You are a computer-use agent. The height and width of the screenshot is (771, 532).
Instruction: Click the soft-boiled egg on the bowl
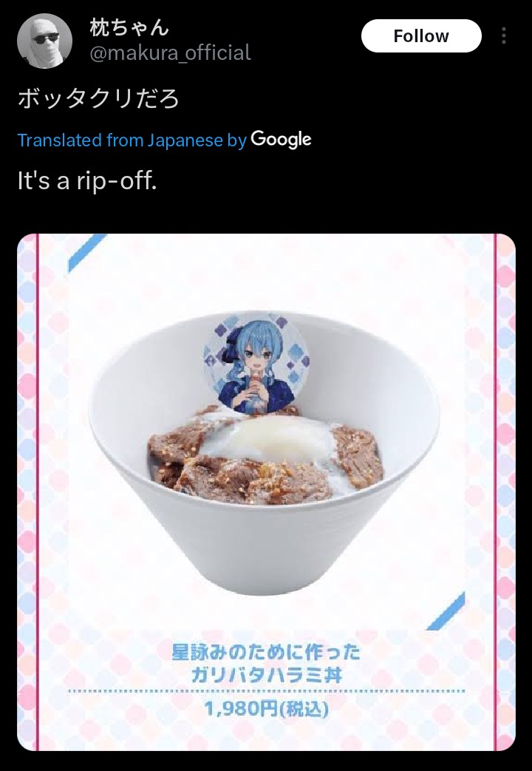click(270, 437)
